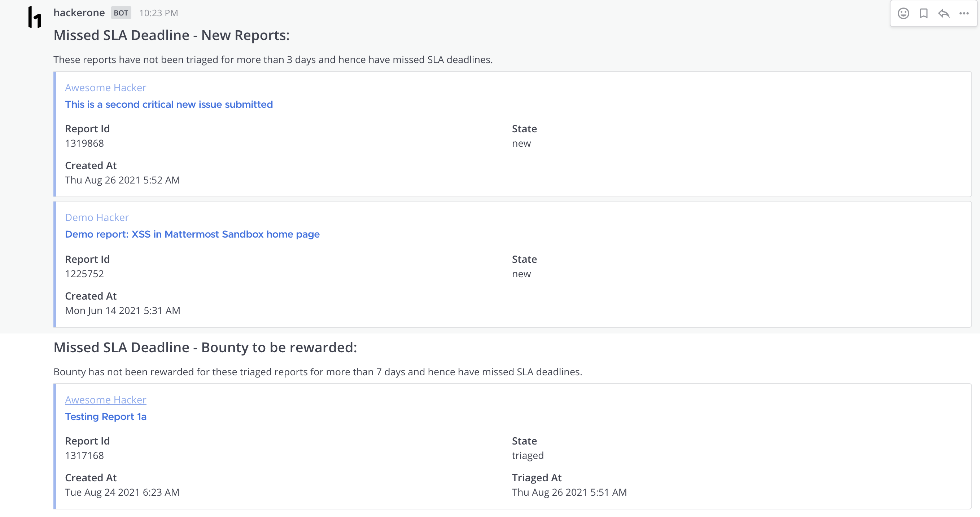Click the hackerone bot avatar logo
Screen dimensions: 980x517
pyautogui.click(x=35, y=17)
